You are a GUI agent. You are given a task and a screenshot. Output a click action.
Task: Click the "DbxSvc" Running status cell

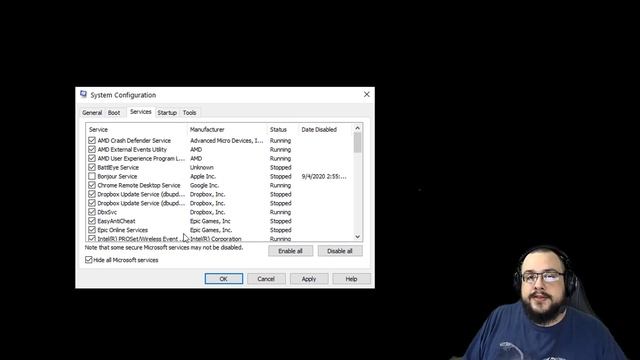click(x=280, y=212)
